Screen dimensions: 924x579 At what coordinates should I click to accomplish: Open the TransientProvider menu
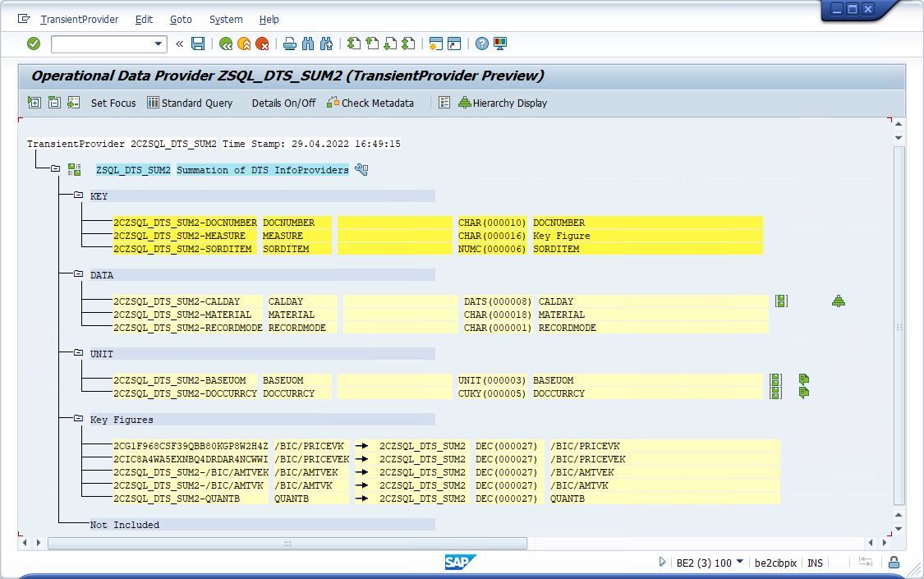point(80,20)
